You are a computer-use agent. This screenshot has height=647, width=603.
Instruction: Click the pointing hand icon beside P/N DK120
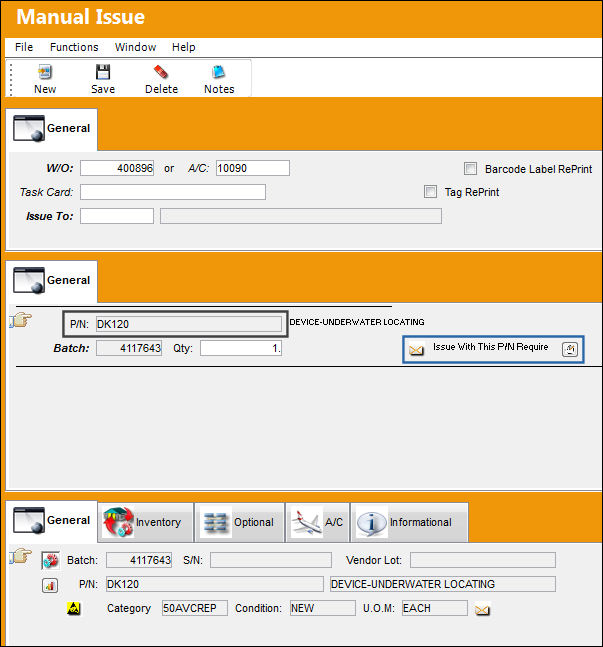[x=21, y=320]
